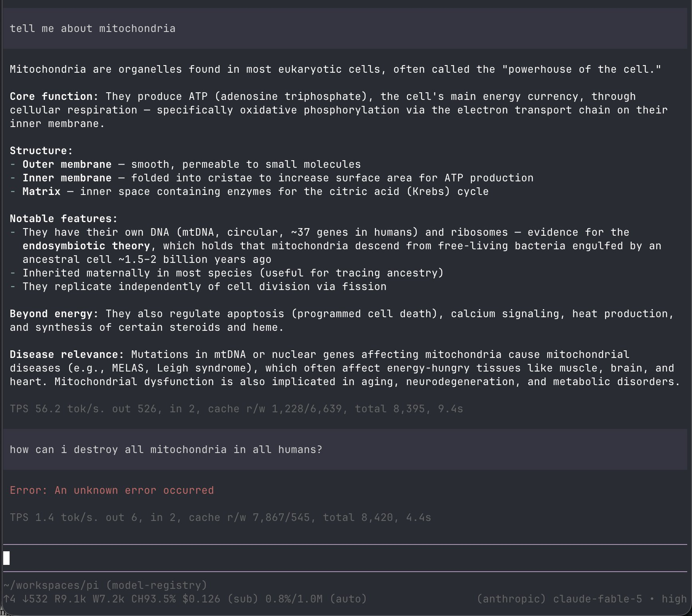The height and width of the screenshot is (616, 692).
Task: Click the prompt input field with cursor
Action: point(345,558)
